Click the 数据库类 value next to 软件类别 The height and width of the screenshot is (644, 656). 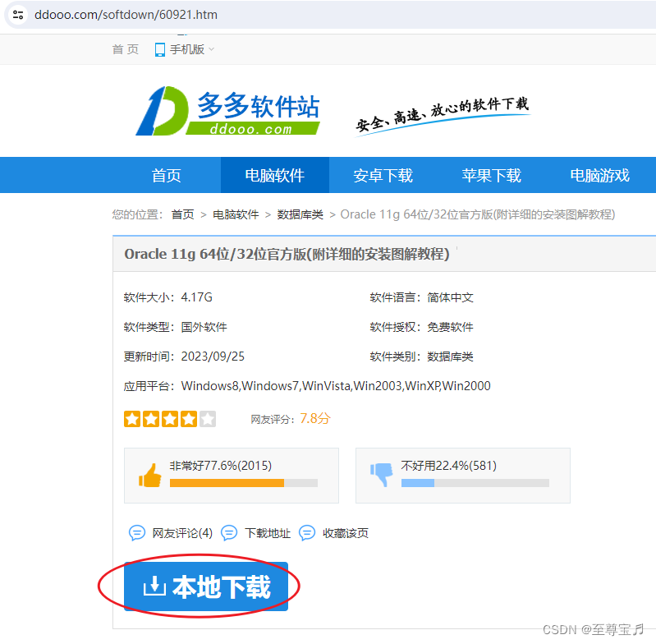pyautogui.click(x=450, y=356)
